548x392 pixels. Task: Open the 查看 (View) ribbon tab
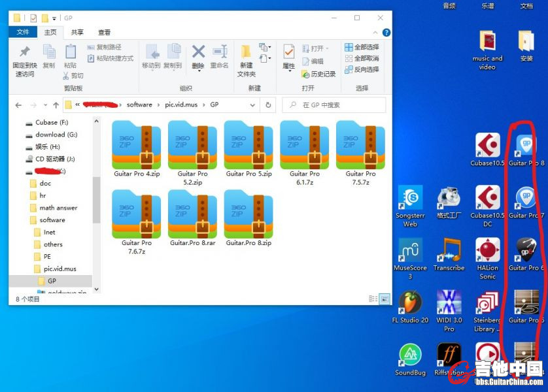pyautogui.click(x=104, y=32)
